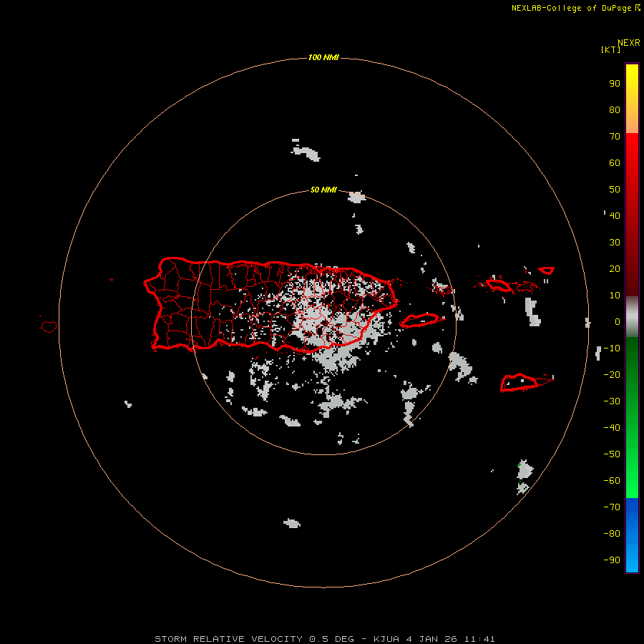This screenshot has height=644, width=644.
Task: Click the positive 20 scale value
Action: pyautogui.click(x=615, y=269)
